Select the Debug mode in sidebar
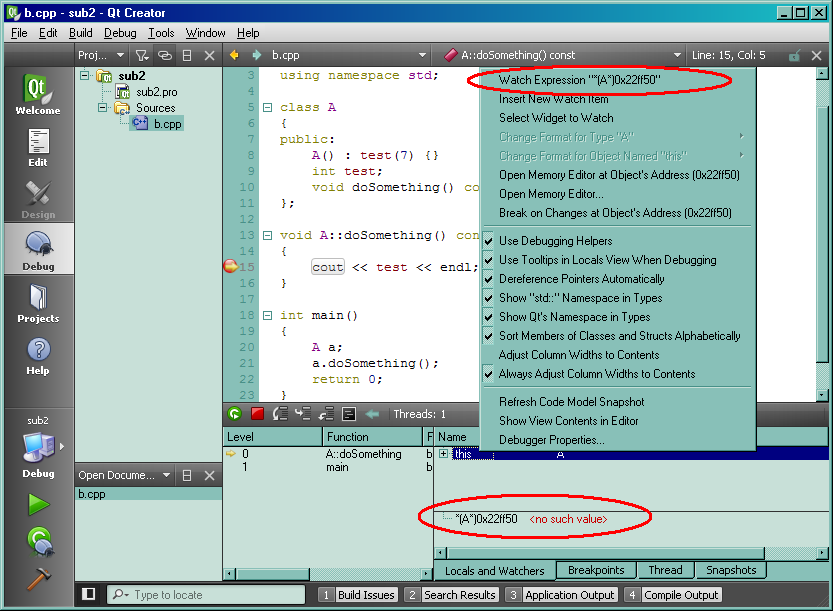 pyautogui.click(x=38, y=250)
